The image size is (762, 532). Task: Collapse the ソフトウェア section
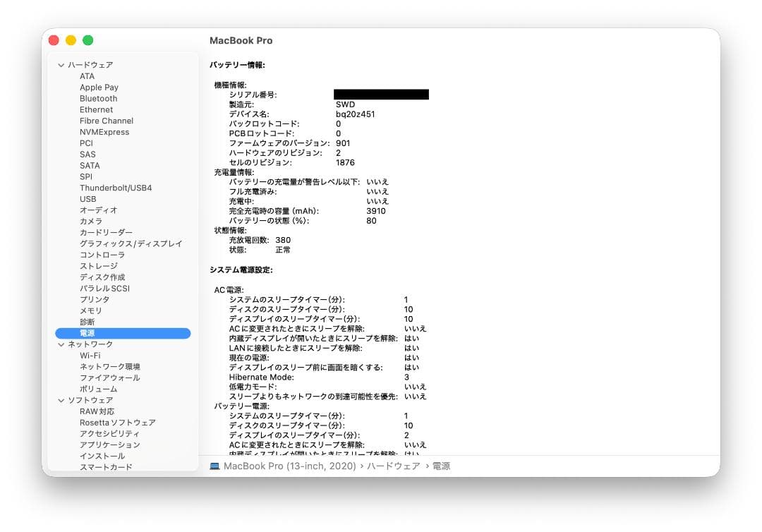pos(62,399)
